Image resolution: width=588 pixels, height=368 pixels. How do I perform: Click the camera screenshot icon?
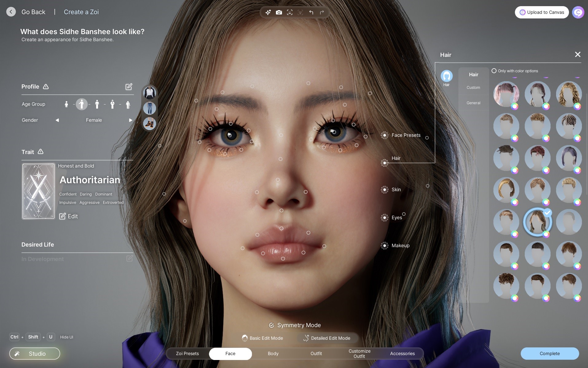point(279,12)
